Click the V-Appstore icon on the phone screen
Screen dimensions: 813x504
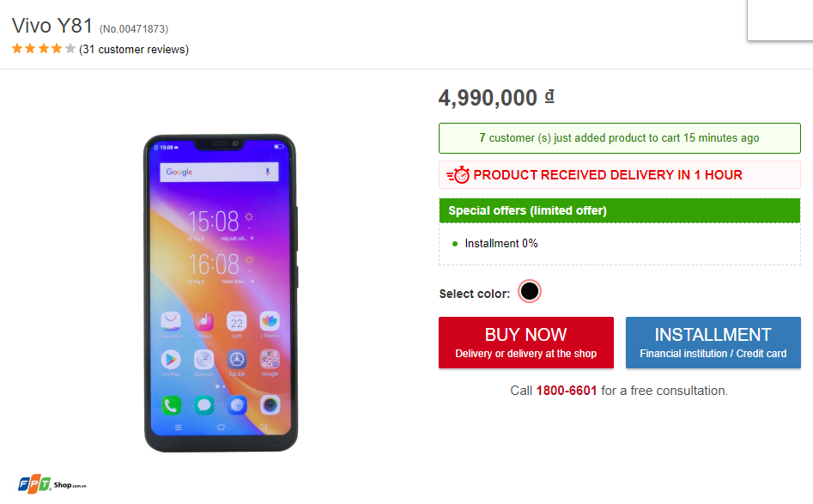171,321
